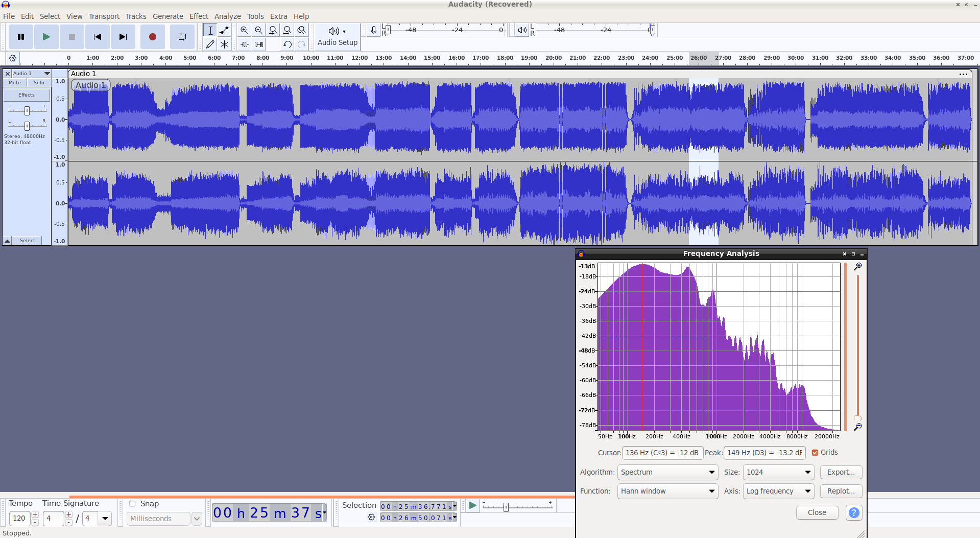Select the Draw (pencil) tool

tap(210, 44)
